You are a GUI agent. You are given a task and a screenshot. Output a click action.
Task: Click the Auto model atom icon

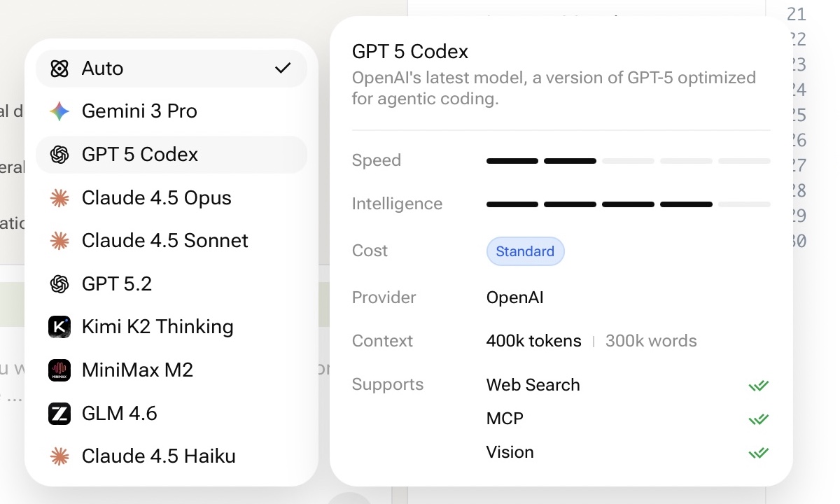[x=59, y=69]
